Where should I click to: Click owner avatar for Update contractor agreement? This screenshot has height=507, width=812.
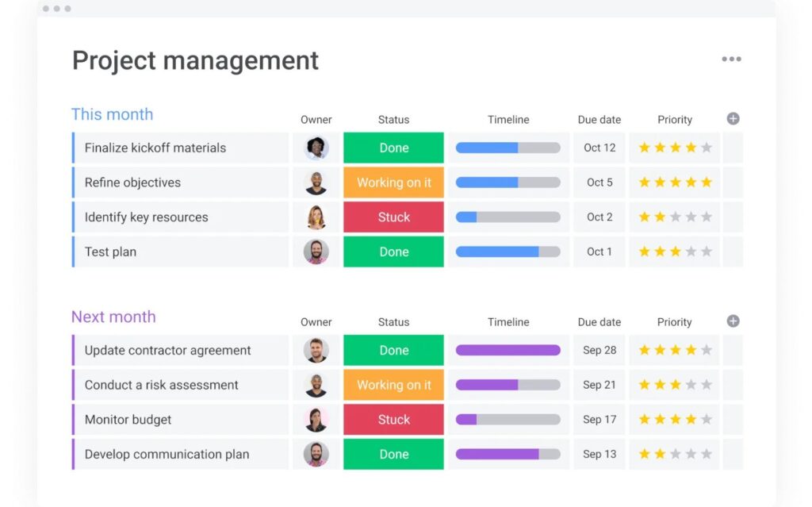316,350
